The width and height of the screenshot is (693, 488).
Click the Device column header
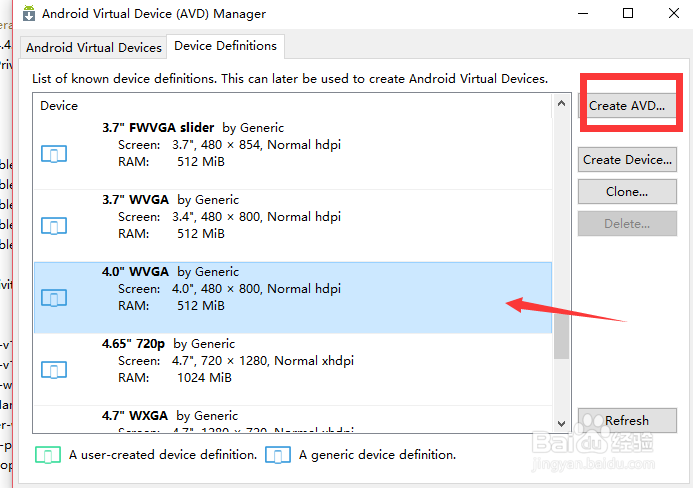coord(59,105)
